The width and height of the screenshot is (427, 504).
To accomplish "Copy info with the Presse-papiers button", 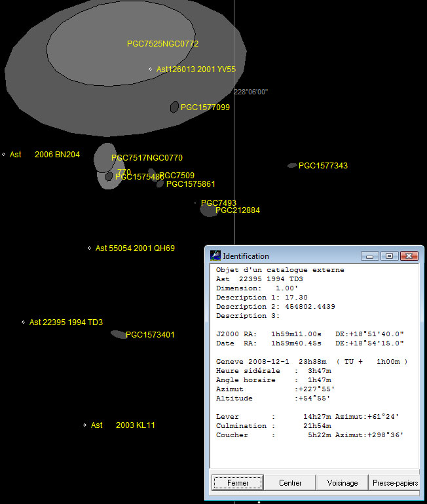I will [394, 482].
